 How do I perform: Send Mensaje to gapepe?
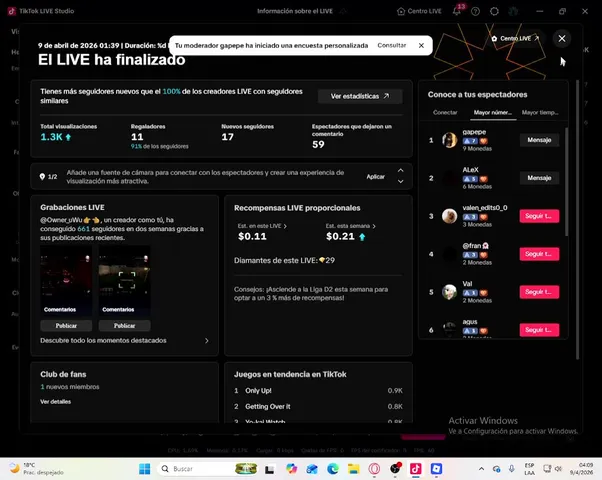539,140
